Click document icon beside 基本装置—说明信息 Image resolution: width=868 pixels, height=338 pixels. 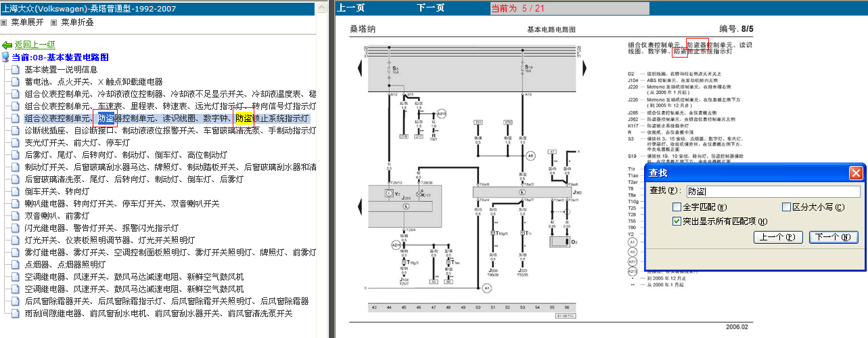pos(16,69)
